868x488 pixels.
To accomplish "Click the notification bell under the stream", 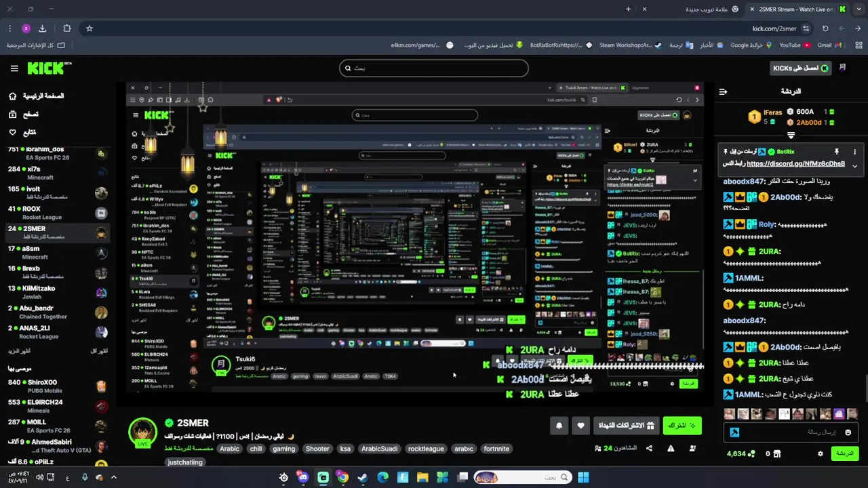I will tap(559, 426).
